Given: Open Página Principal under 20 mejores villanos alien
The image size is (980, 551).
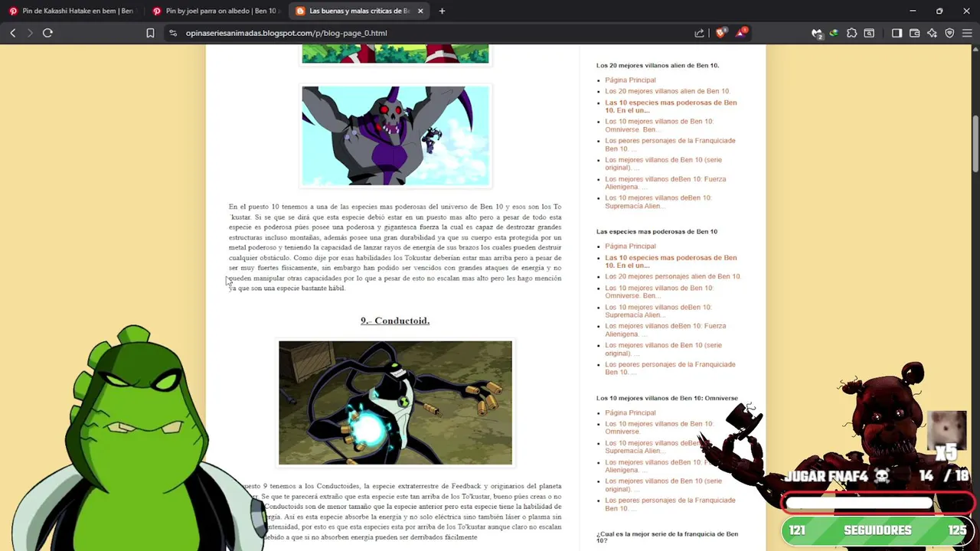Looking at the screenshot, I should pyautogui.click(x=630, y=80).
